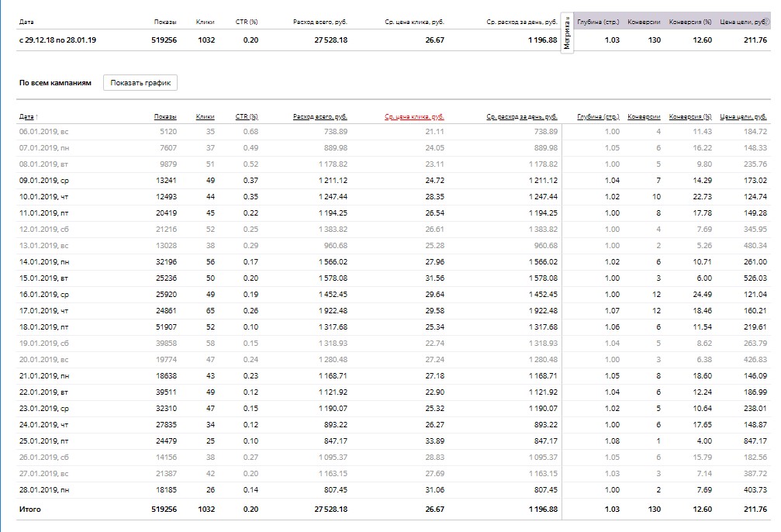Select the date cell '06.01.2019, вс'
This screenshot has height=532, width=781.
(44, 132)
